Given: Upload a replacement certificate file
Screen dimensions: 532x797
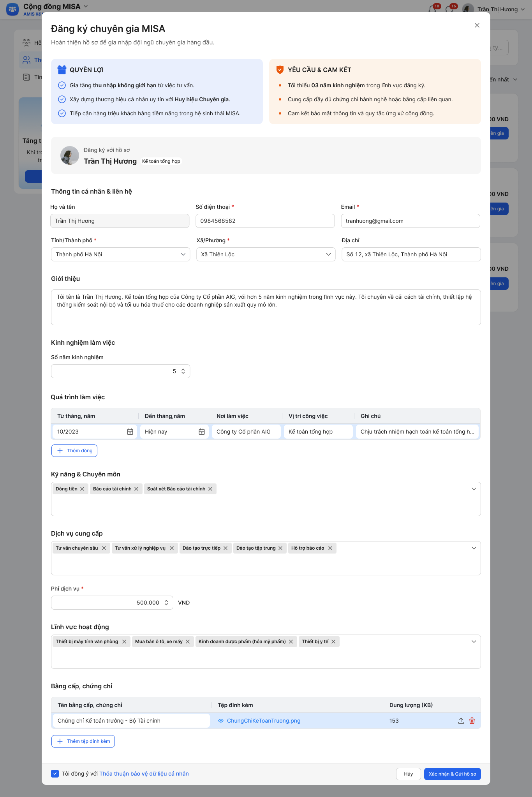Looking at the screenshot, I should (461, 721).
